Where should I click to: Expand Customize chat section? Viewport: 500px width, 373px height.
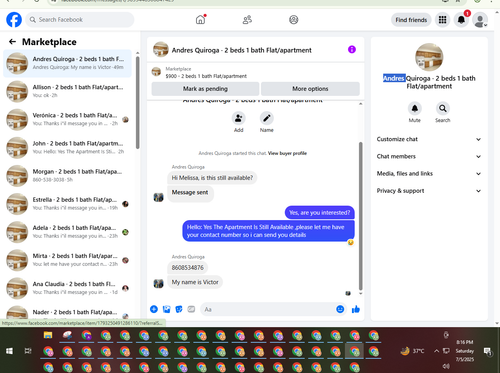point(429,139)
